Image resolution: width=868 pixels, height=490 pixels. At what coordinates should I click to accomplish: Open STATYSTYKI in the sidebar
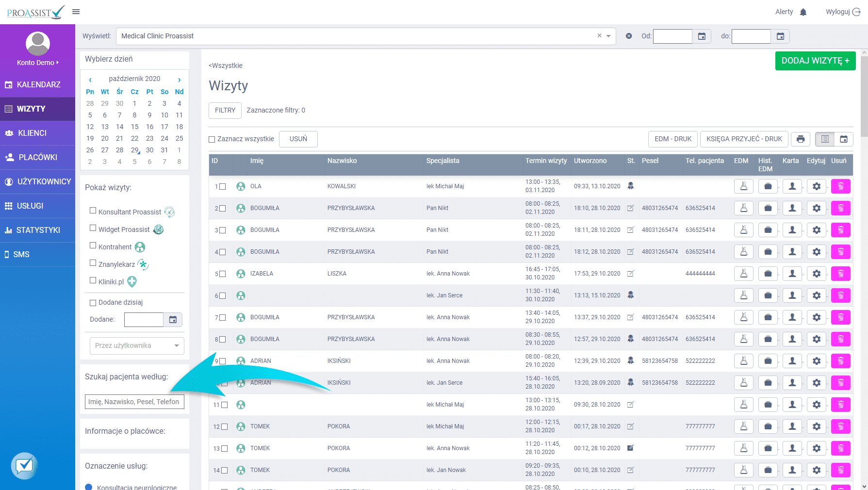pyautogui.click(x=38, y=230)
